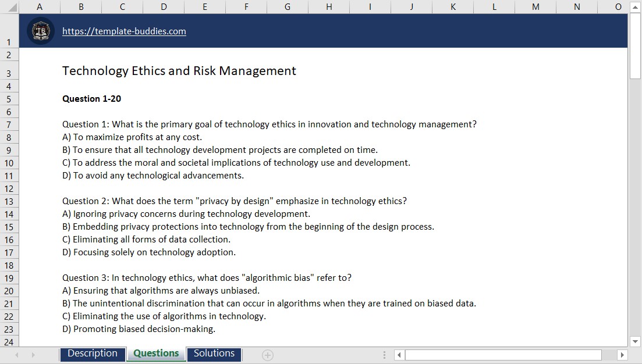Select column A header
The image size is (642, 364).
(x=40, y=6)
